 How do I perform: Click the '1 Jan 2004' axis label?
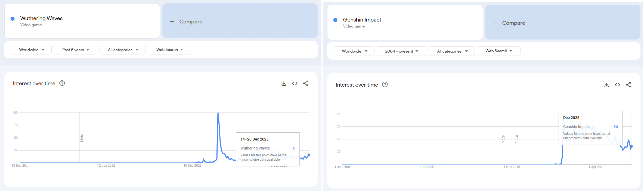click(342, 167)
